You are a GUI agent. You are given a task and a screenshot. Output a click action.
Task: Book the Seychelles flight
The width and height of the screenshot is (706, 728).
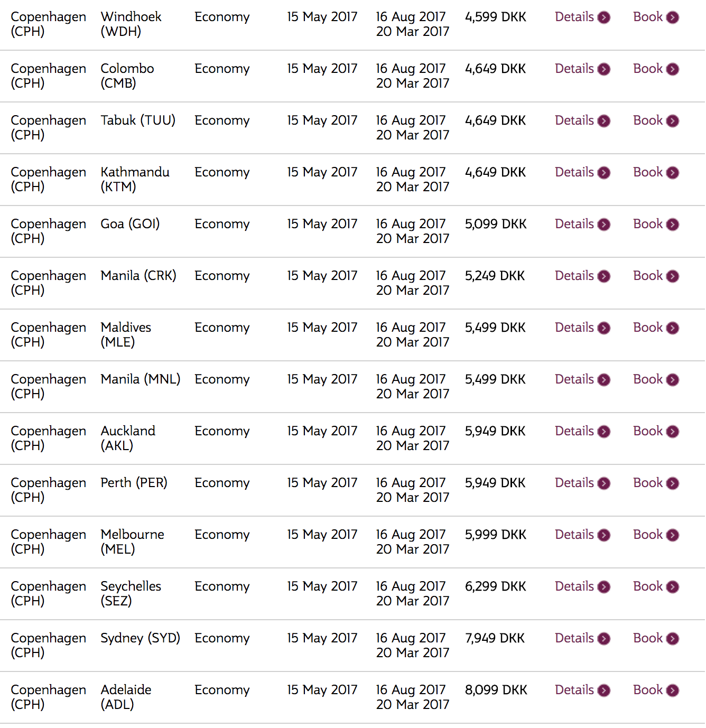tap(648, 586)
